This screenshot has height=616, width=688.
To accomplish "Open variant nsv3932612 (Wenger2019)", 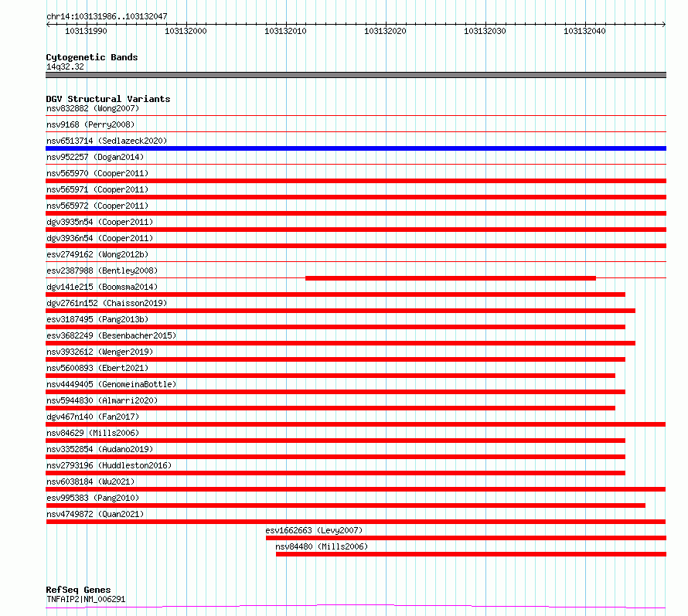I will tap(100, 352).
